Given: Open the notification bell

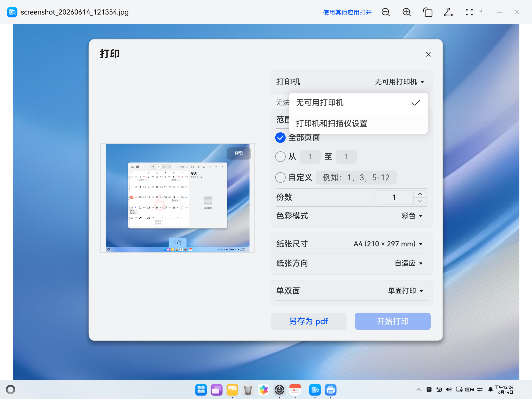Looking at the screenshot, I should click(490, 390).
